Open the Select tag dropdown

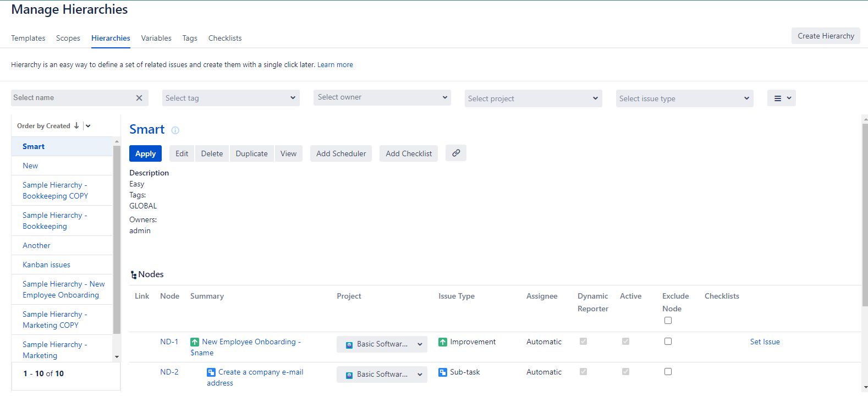point(231,98)
